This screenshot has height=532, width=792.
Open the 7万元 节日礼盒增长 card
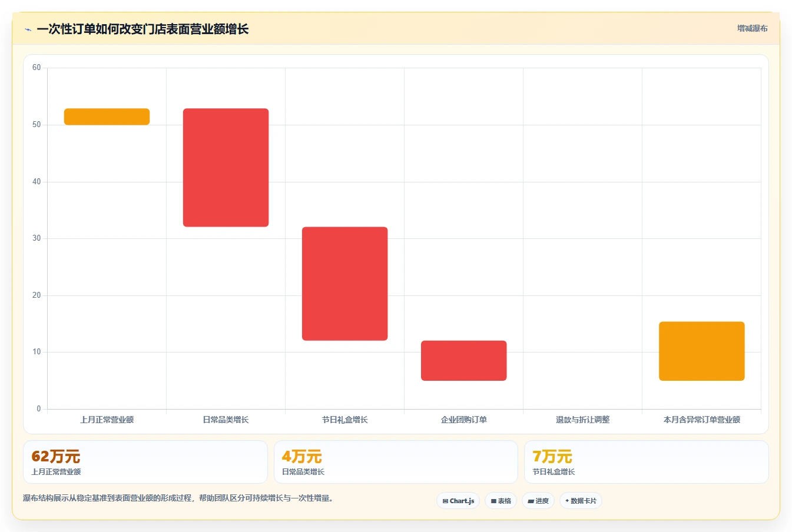(x=646, y=462)
